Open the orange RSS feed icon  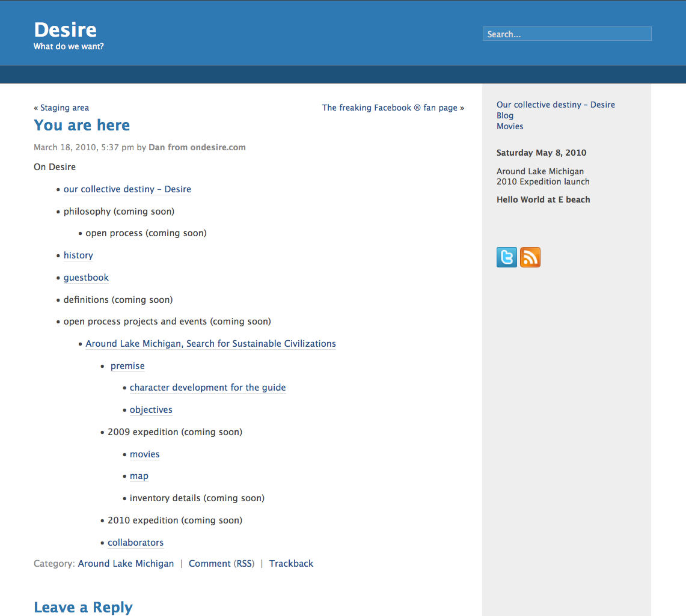pyautogui.click(x=530, y=257)
